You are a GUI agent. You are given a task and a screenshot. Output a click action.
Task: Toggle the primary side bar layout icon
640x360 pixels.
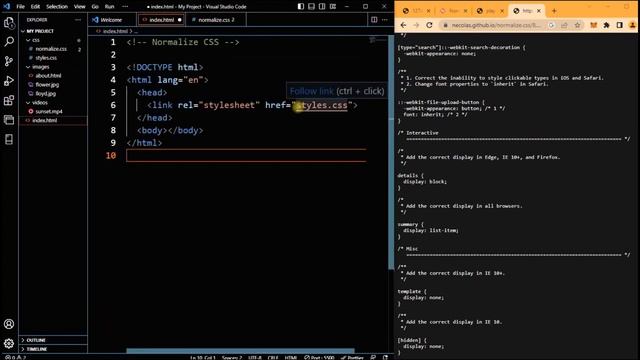(301, 7)
